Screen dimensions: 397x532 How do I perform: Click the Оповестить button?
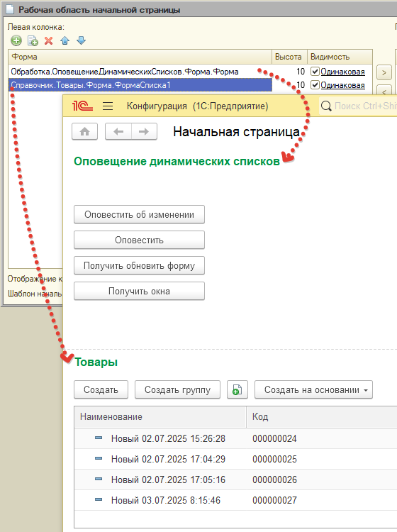tap(140, 240)
